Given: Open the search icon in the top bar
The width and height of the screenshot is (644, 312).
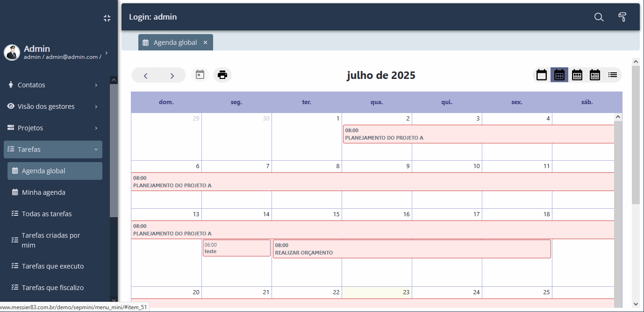Looking at the screenshot, I should pos(599,17).
